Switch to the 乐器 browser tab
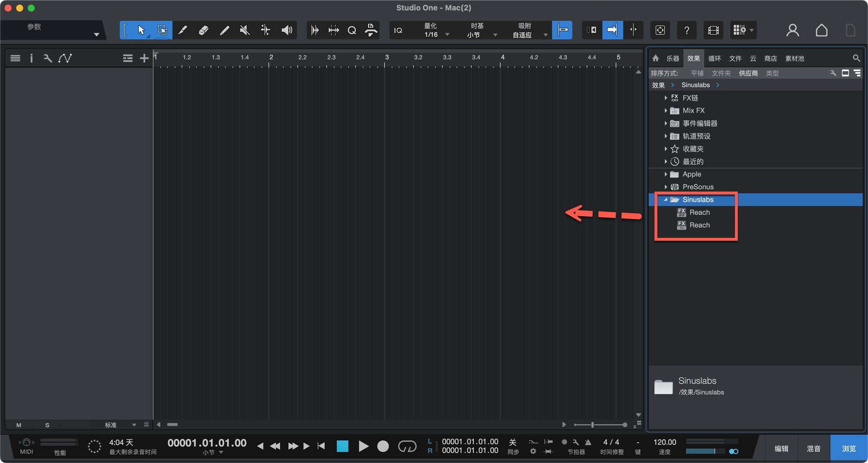 coord(673,58)
